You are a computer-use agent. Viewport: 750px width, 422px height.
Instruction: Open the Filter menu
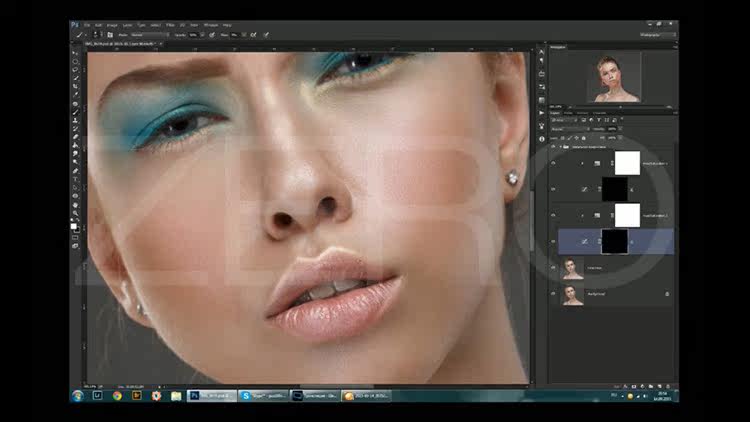coord(170,25)
